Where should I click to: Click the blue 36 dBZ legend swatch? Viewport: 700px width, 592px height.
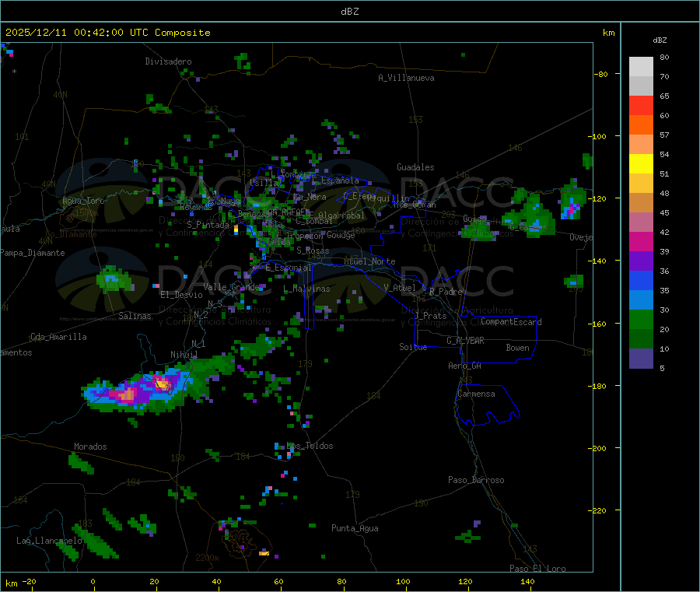click(x=641, y=280)
